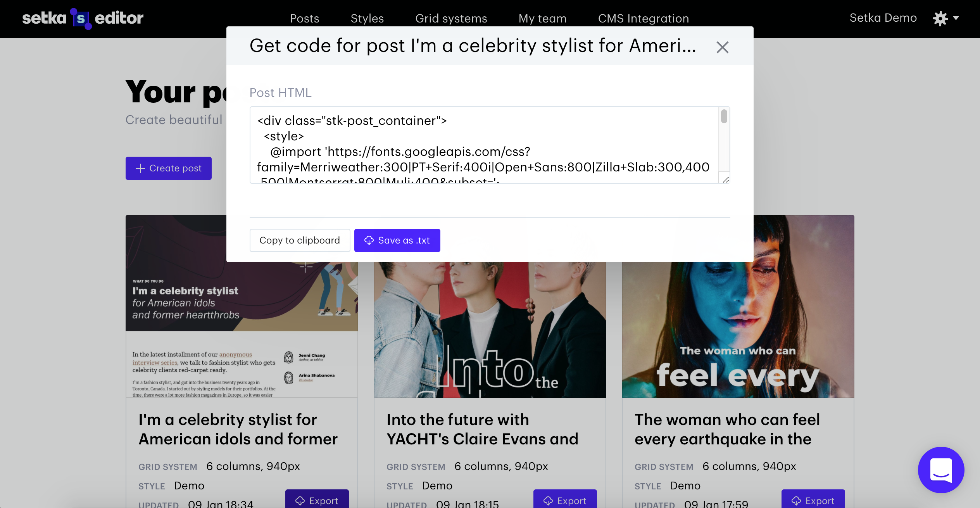Click the Export cloud icon under the earthquake post

[796, 501]
